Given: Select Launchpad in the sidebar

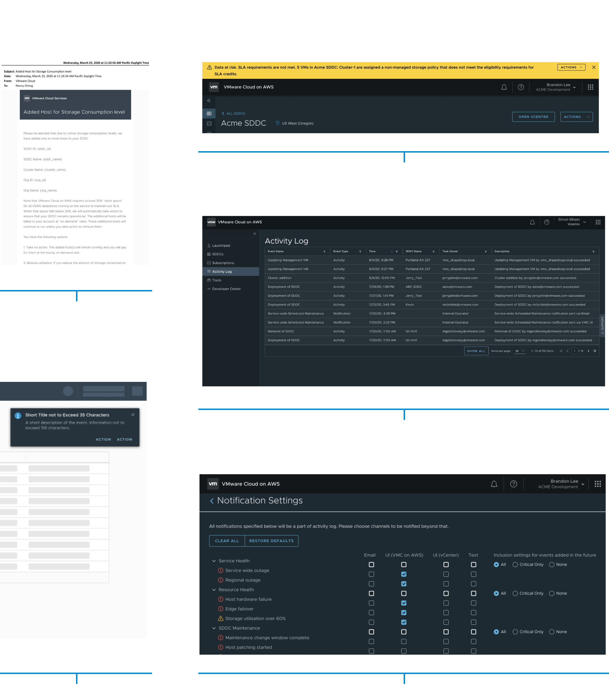Looking at the screenshot, I should click(x=221, y=246).
